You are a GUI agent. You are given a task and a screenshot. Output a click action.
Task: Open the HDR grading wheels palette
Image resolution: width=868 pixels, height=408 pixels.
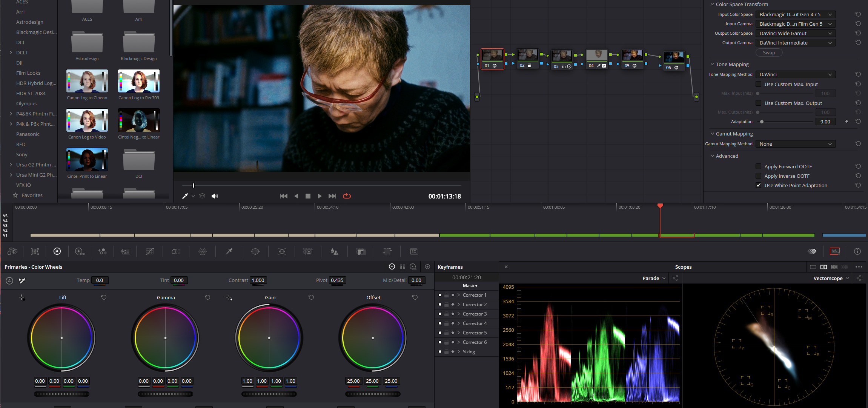(x=80, y=251)
